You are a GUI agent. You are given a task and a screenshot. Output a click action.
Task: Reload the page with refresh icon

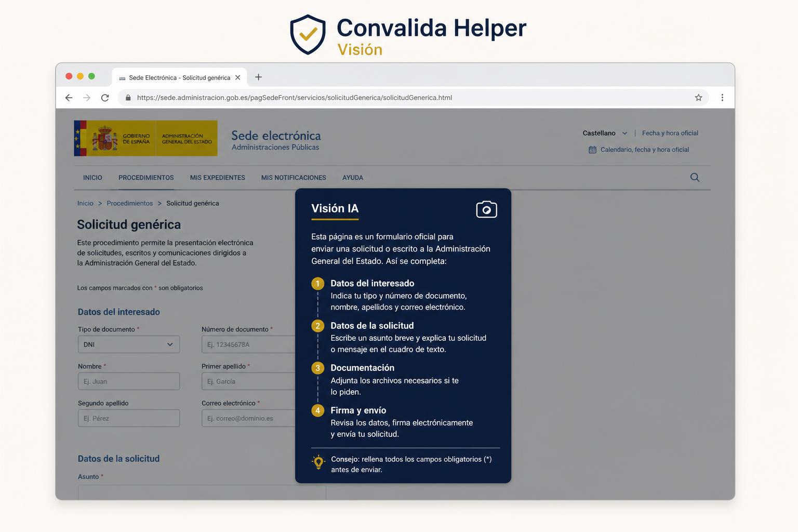(105, 98)
